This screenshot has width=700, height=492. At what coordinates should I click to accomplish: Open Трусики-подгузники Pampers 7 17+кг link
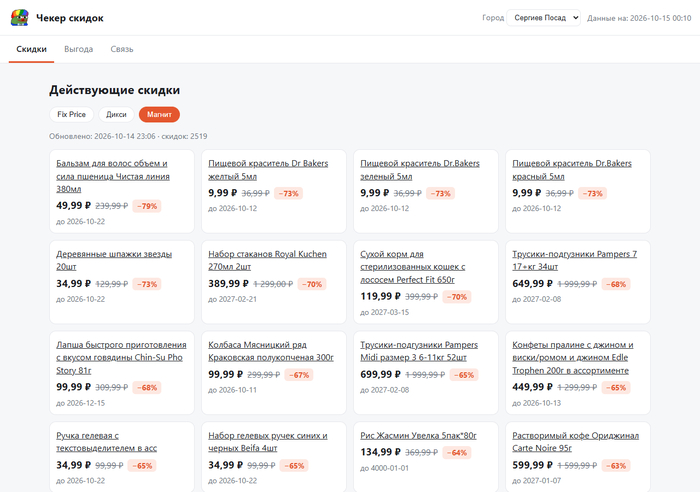point(575,260)
